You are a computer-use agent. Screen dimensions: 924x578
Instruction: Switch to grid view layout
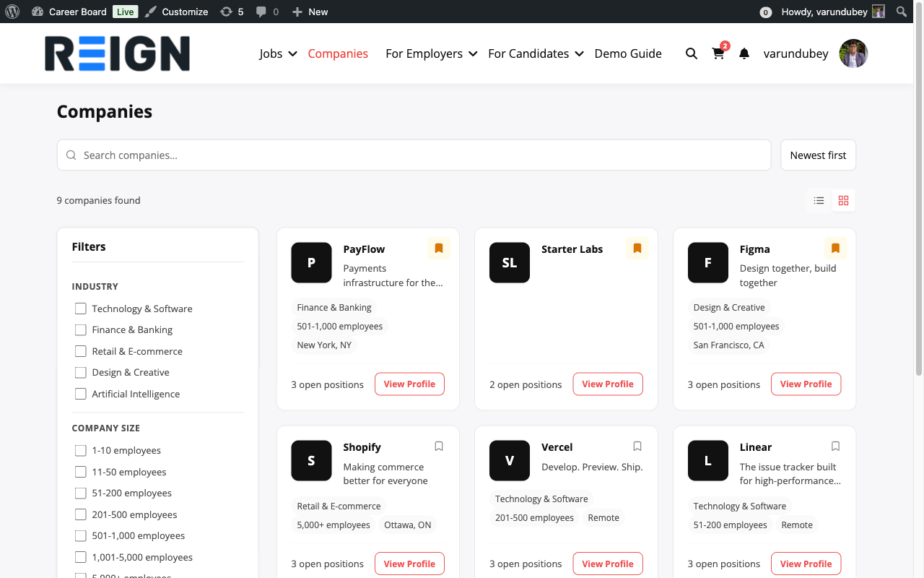[x=843, y=201]
